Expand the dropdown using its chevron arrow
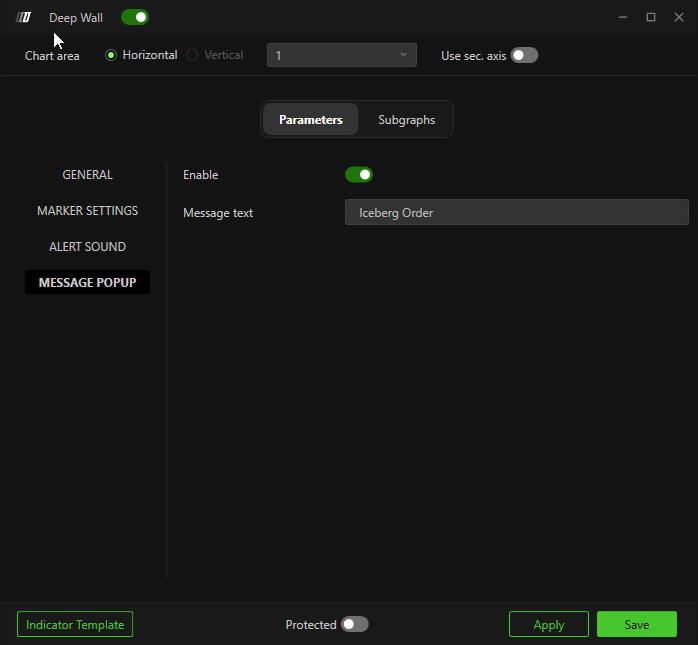 tap(404, 55)
